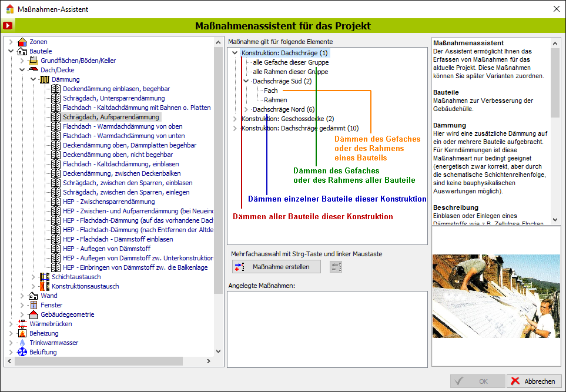Click icon beside Deckendämmung einblasen, begehbar
This screenshot has width=566, height=392.
point(56,89)
